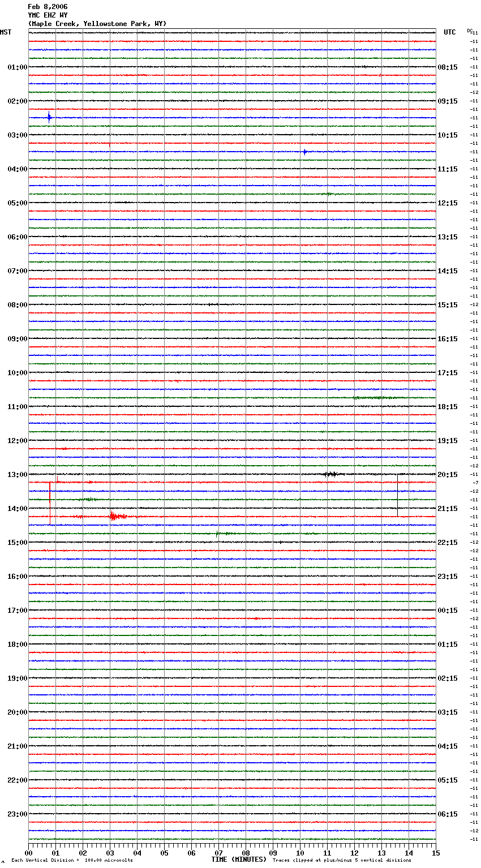Click the 21:00 MST time label
The height and width of the screenshot is (868, 481).
tap(18, 746)
